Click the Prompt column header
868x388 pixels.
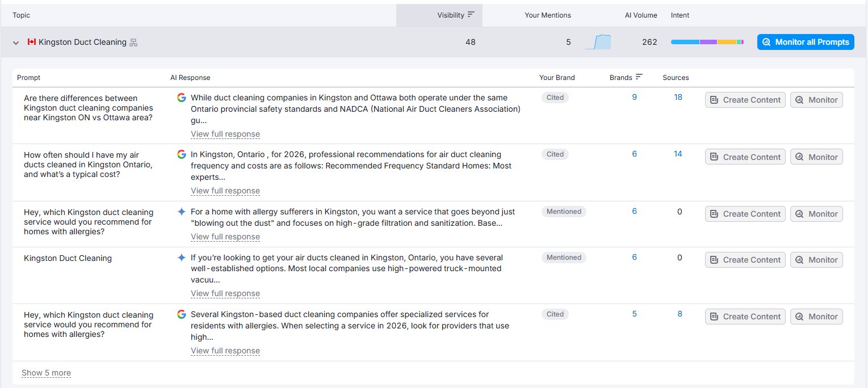pos(28,78)
